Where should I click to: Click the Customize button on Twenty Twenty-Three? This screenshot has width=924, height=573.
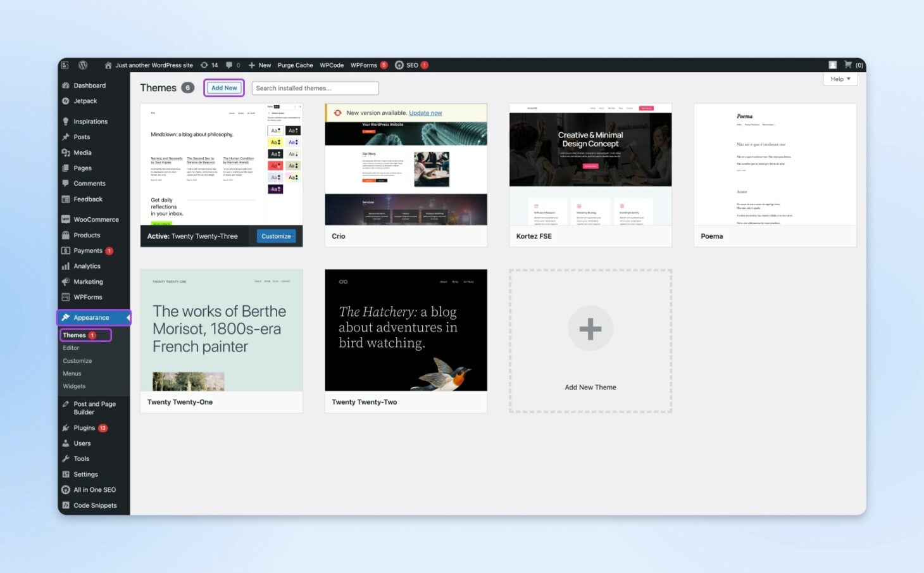pyautogui.click(x=275, y=236)
